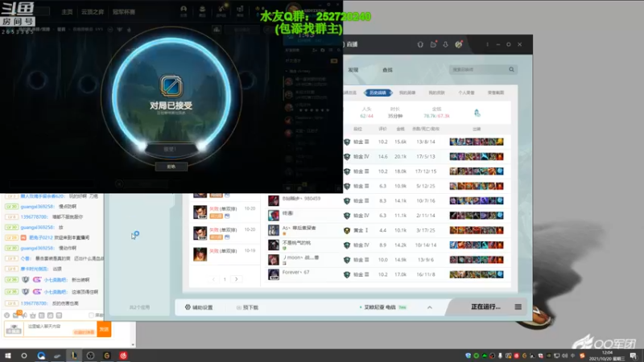Open the notification center on taskbar
The width and height of the screenshot is (644, 362).
(634, 356)
